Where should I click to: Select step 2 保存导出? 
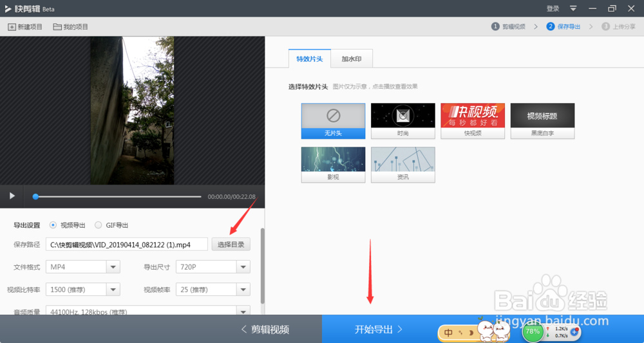point(563,26)
